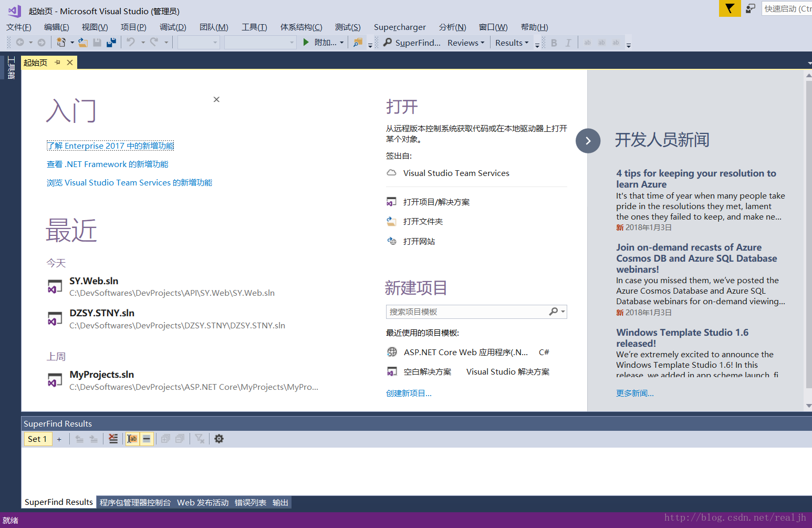
Task: Click the green Start/Attach play button
Action: point(306,43)
